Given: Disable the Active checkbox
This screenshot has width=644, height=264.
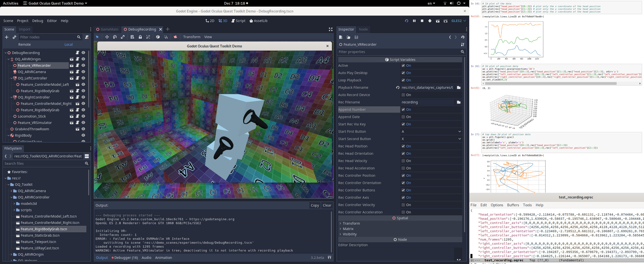Looking at the screenshot, I should pyautogui.click(x=403, y=66).
